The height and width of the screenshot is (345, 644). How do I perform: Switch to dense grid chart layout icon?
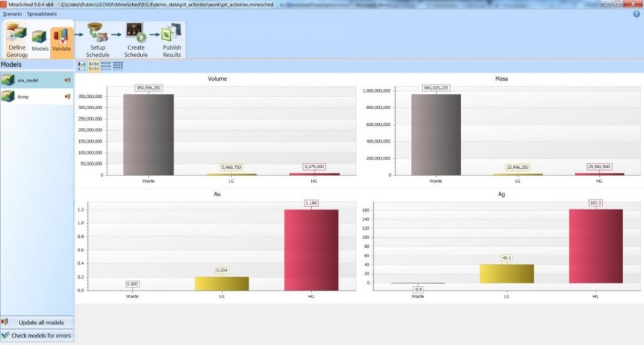[118, 66]
